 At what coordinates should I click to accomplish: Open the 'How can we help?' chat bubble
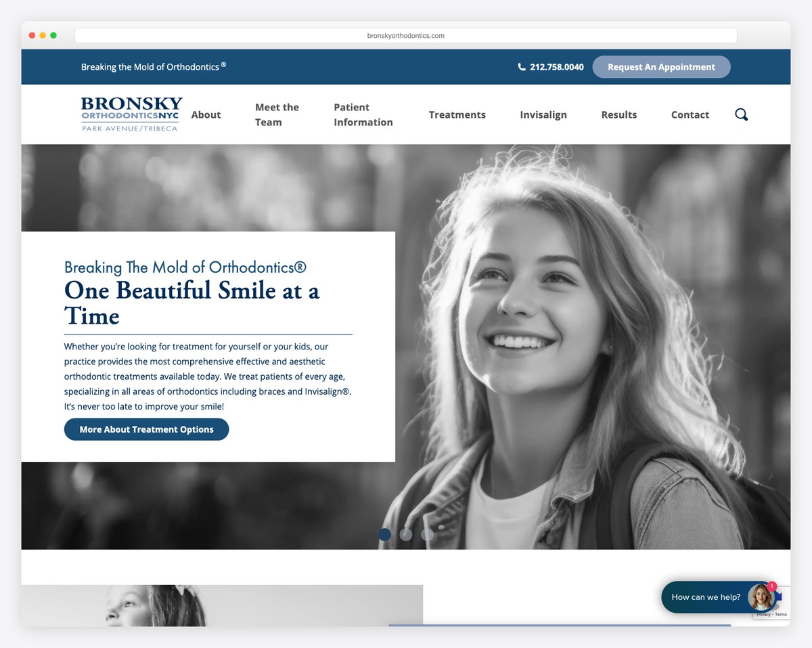click(x=706, y=597)
